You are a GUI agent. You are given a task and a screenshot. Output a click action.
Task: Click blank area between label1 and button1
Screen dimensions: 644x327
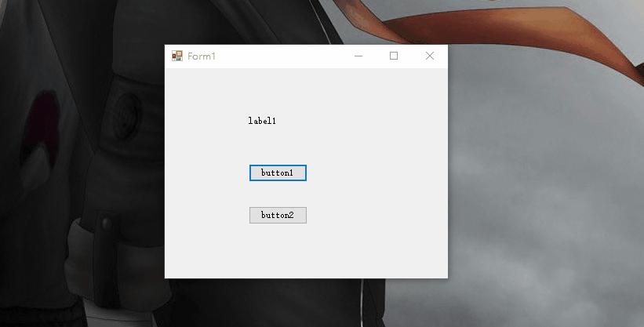278,145
